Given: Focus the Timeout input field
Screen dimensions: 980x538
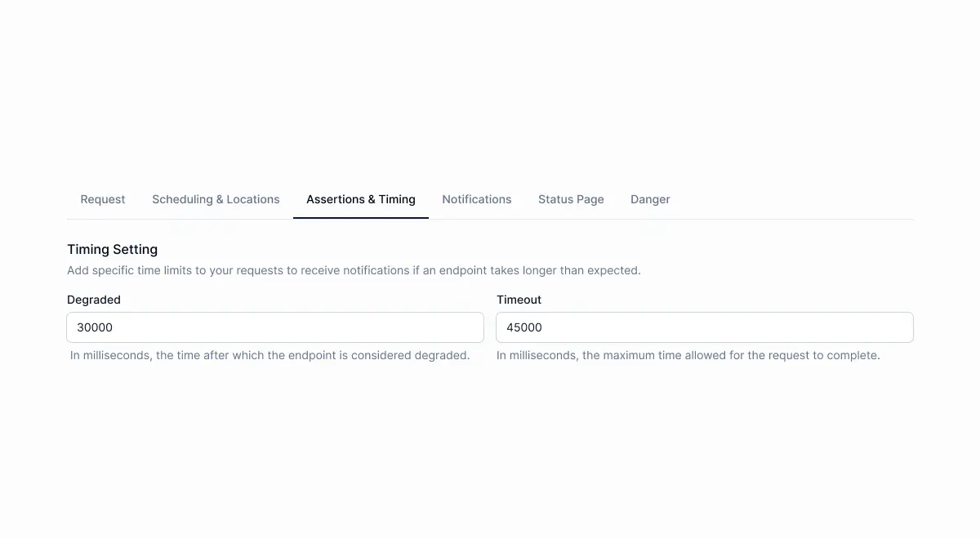Looking at the screenshot, I should (x=705, y=327).
